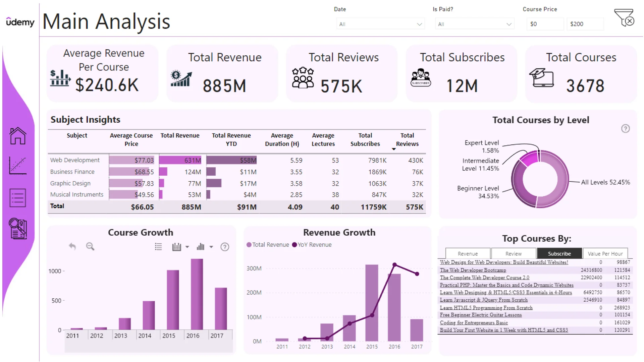The height and width of the screenshot is (362, 644).
Task: Click the Udemy logo
Action: tap(20, 22)
